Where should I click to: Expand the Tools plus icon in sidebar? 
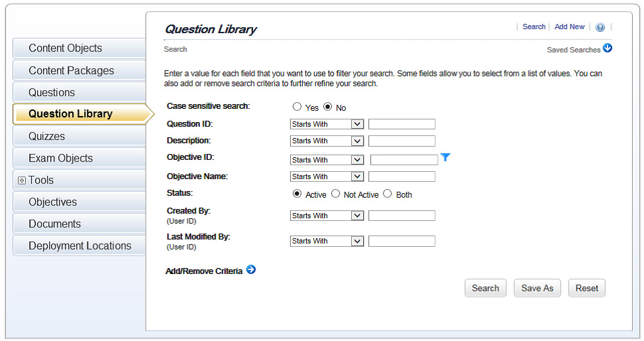click(x=21, y=180)
